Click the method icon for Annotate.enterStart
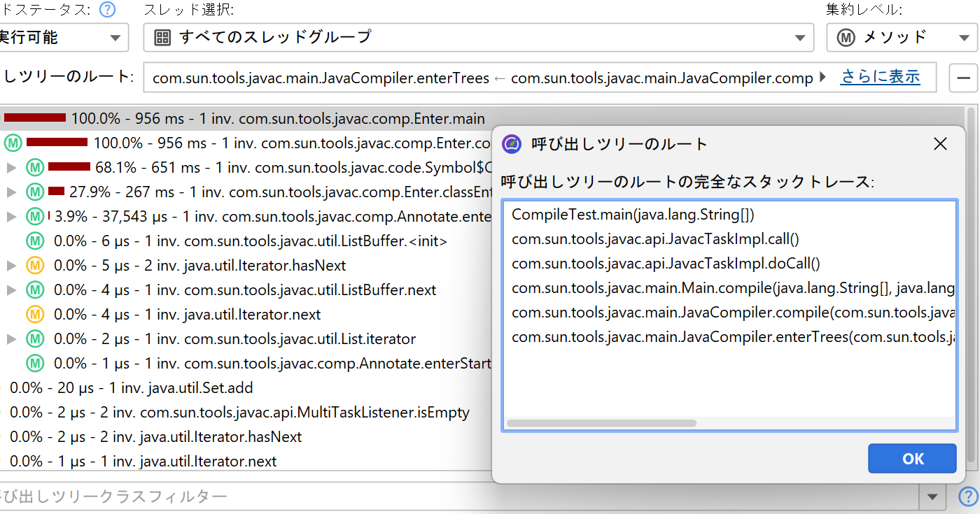This screenshot has width=980, height=514. tap(35, 364)
